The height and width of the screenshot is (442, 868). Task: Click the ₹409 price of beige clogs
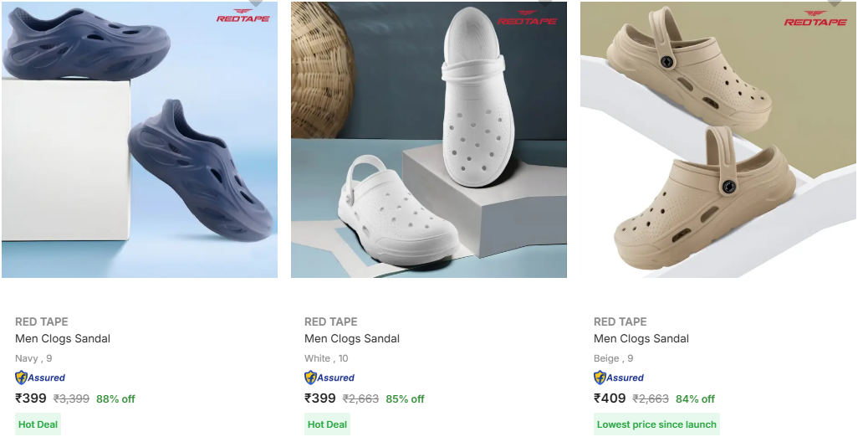(x=610, y=398)
